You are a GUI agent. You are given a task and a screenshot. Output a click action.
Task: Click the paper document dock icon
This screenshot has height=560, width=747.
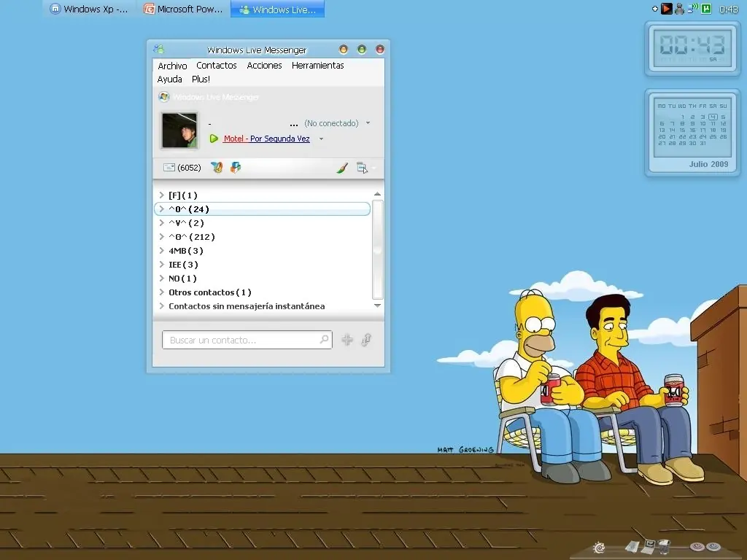pos(632,547)
